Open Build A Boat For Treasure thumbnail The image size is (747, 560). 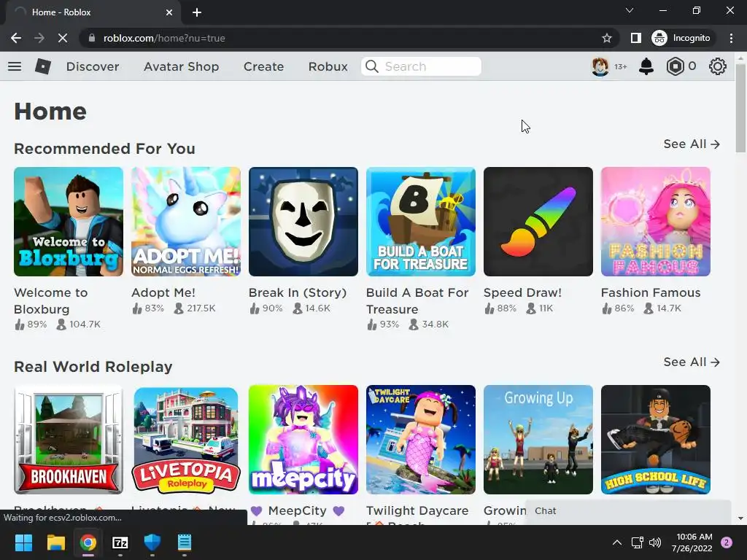421,222
